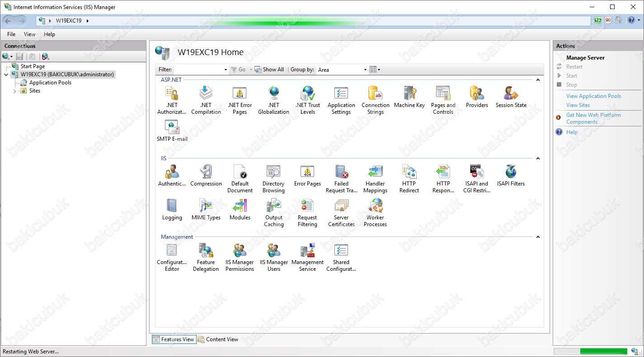Open MIME Types feature

pos(206,210)
